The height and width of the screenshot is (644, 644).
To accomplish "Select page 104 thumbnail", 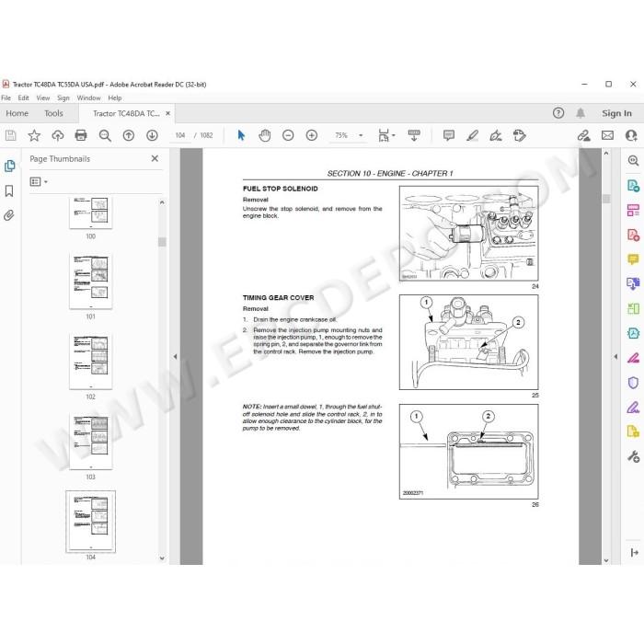I will click(91, 522).
